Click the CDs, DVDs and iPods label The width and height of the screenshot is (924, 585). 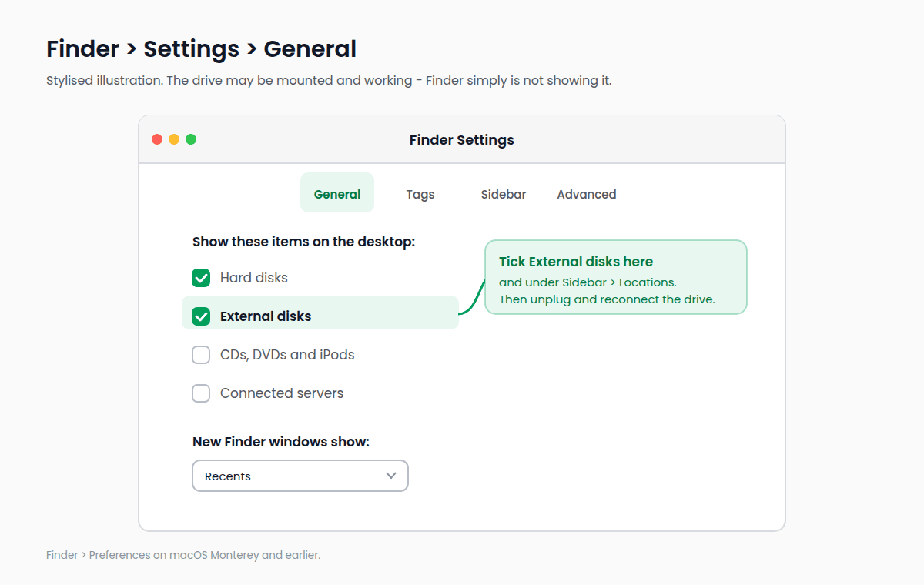pos(287,355)
